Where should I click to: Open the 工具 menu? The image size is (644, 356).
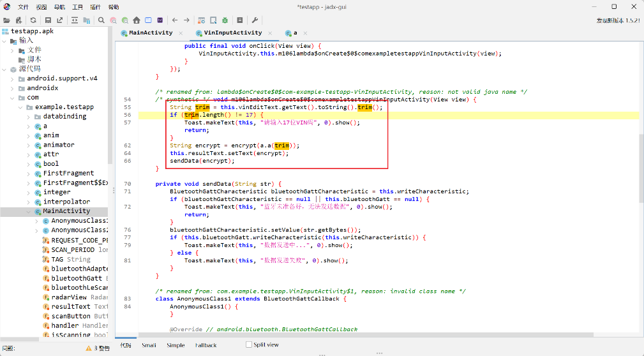tap(78, 7)
